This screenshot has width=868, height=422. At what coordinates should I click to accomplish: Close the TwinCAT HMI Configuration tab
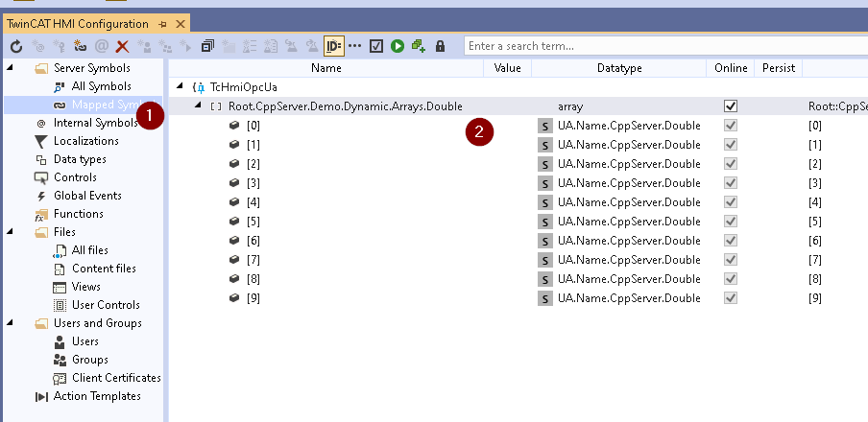[180, 24]
